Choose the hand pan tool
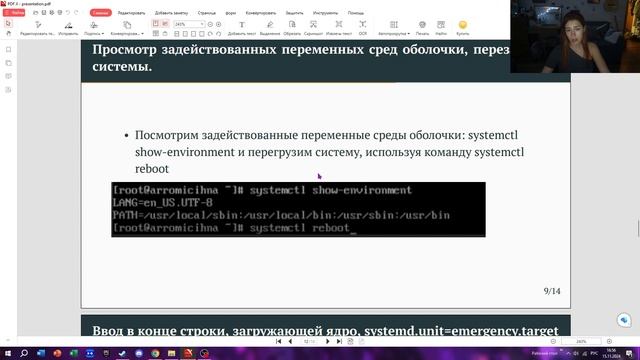Screen dimensions: 640x360 tap(9, 33)
